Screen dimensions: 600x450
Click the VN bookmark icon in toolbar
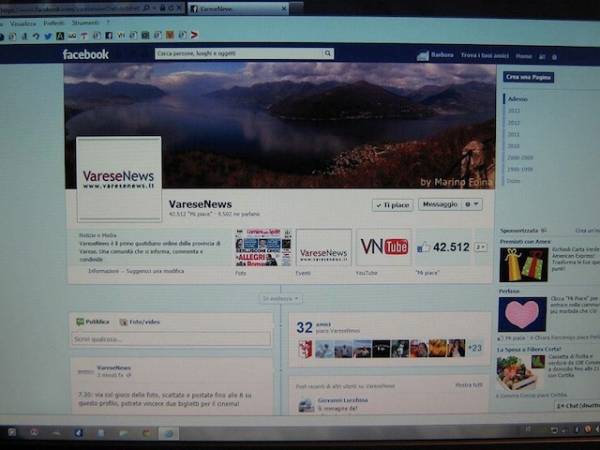point(121,36)
